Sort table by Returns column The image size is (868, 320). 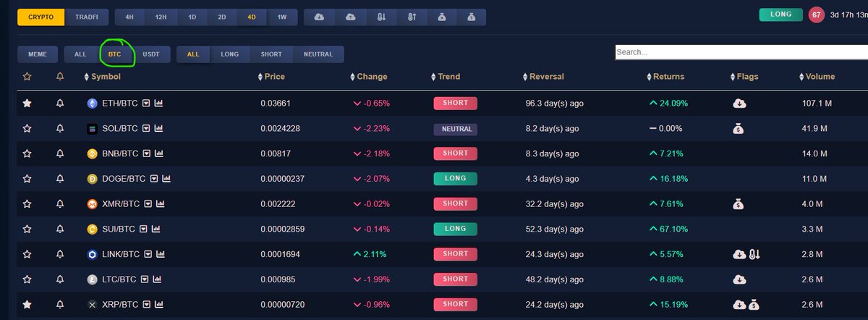665,77
